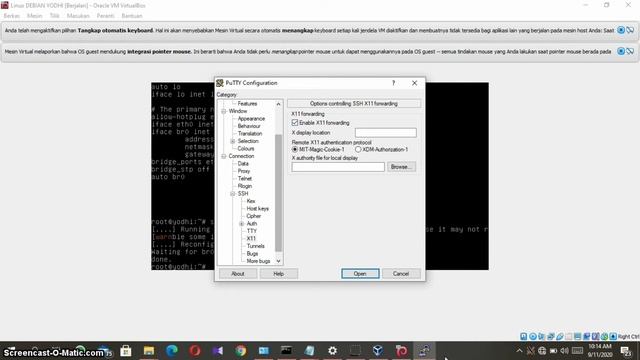The width and height of the screenshot is (640, 360).
Task: Collapse the SSH category node
Action: (x=233, y=194)
